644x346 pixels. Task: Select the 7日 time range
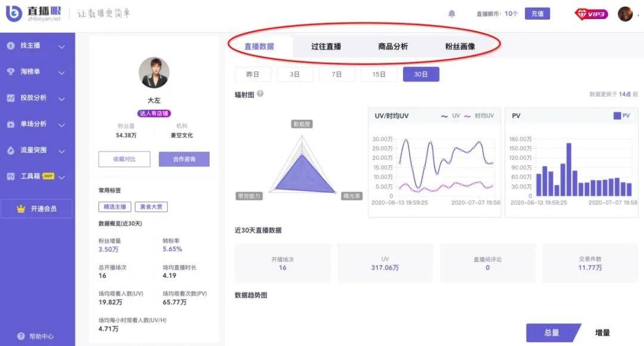click(337, 75)
